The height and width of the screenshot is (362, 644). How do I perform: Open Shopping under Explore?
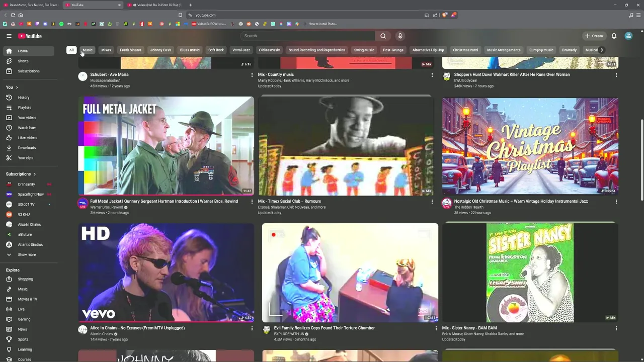click(28, 279)
